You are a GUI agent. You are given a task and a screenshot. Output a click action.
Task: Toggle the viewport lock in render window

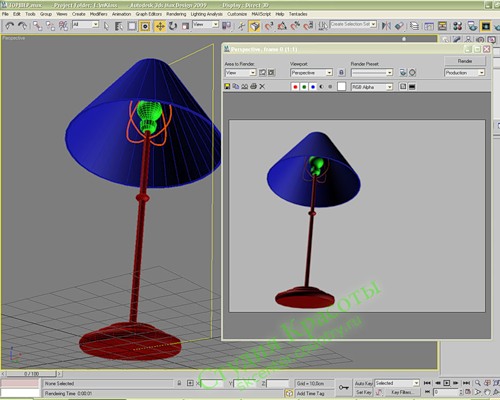pyautogui.click(x=341, y=72)
